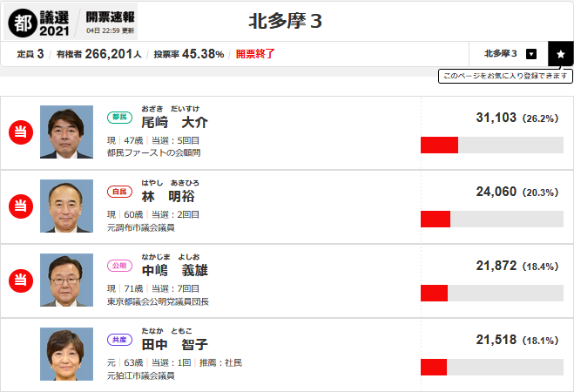Screen dimensions: 574x392
Task: Click the 公明 party tag
Action: (118, 265)
